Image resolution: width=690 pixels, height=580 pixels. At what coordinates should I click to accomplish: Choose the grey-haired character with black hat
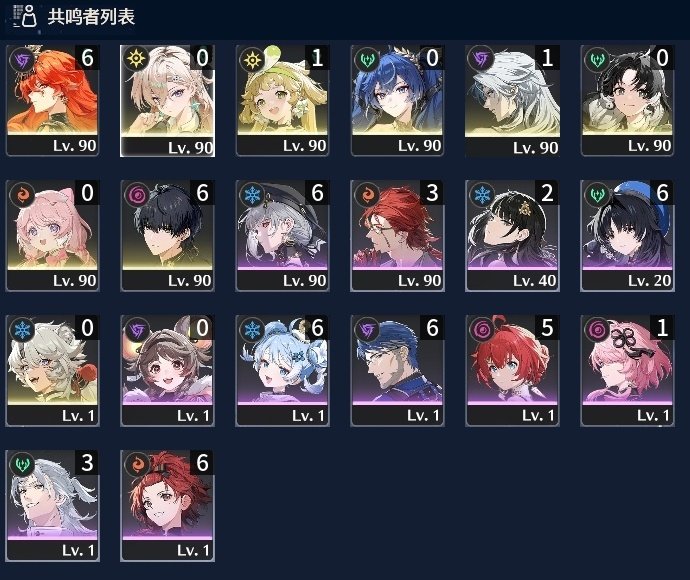point(283,235)
